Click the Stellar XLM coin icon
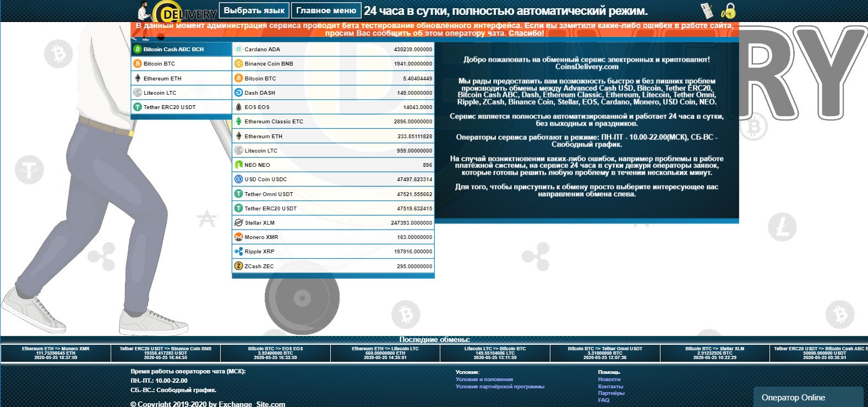Screen dimensions: 868x407 point(238,223)
